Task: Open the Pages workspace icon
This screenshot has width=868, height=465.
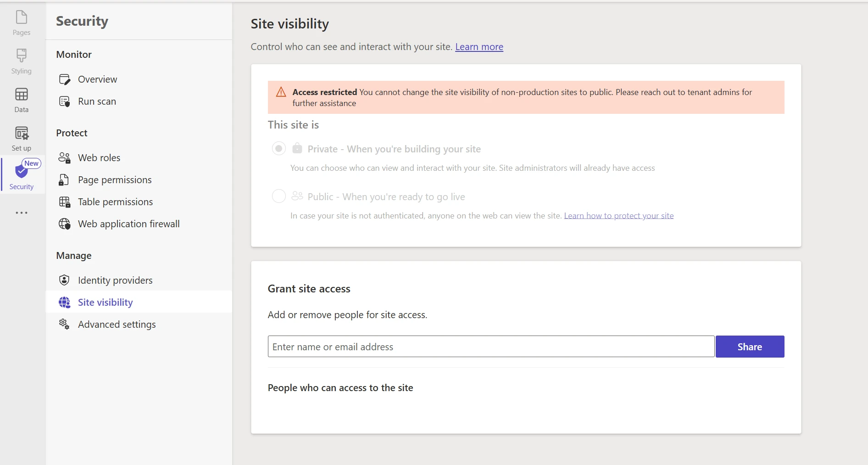Action: [22, 18]
